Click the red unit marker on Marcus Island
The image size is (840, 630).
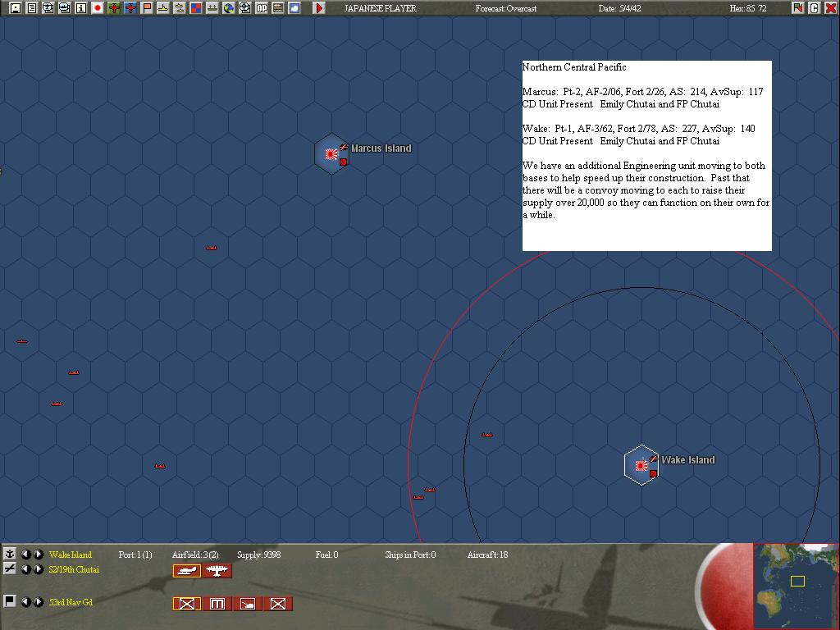pyautogui.click(x=344, y=162)
